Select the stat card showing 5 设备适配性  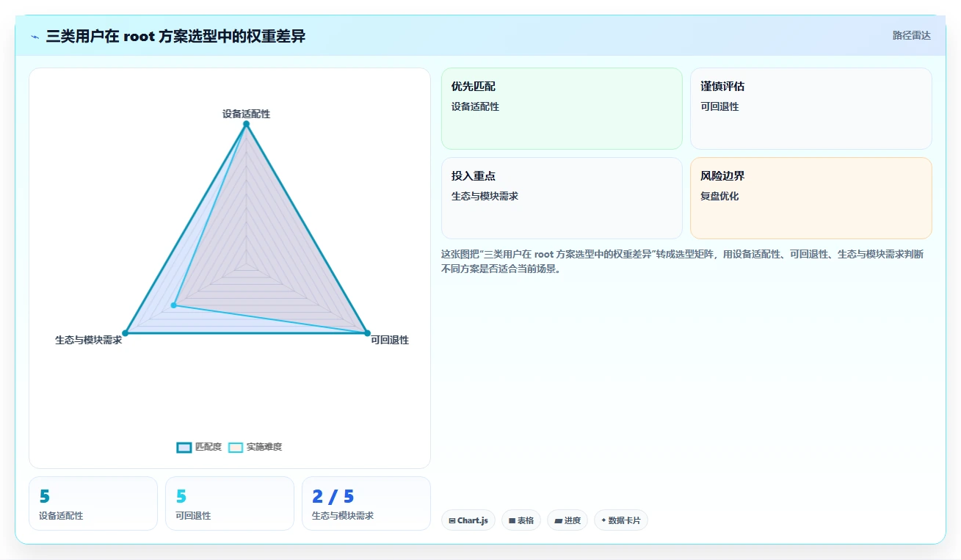click(x=93, y=503)
